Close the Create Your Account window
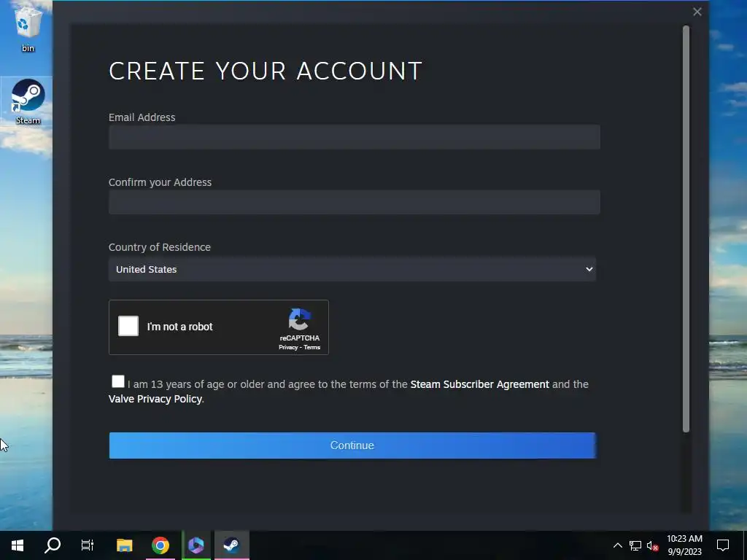The width and height of the screenshot is (747, 560). click(697, 12)
